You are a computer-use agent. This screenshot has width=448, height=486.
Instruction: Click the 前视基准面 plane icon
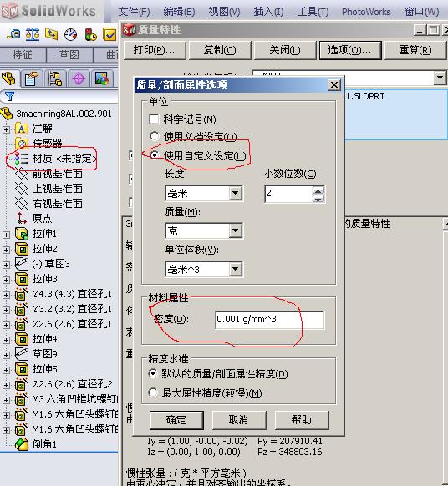(x=22, y=173)
